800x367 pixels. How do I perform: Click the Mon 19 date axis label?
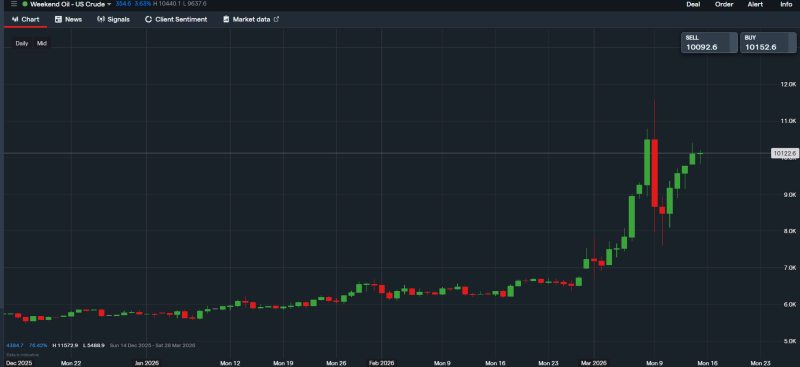pos(283,363)
